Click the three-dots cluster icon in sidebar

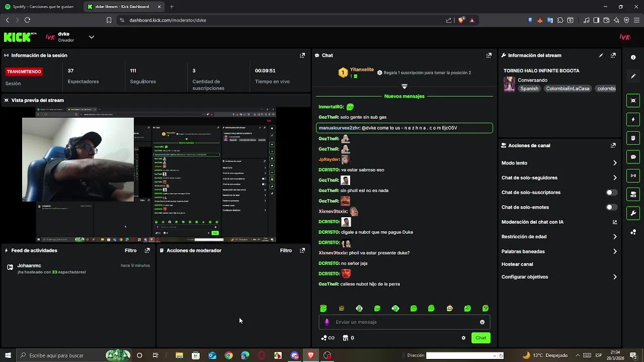point(633,232)
